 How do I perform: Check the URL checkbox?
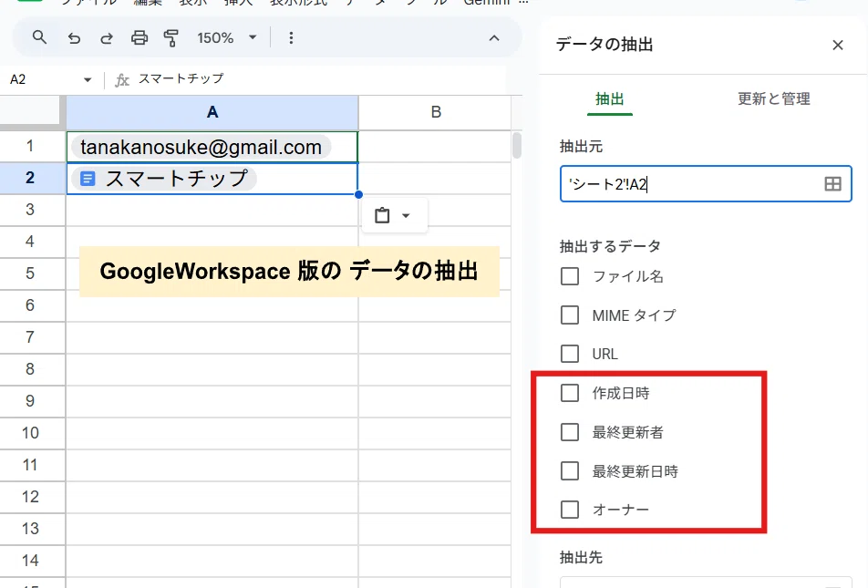tap(570, 354)
